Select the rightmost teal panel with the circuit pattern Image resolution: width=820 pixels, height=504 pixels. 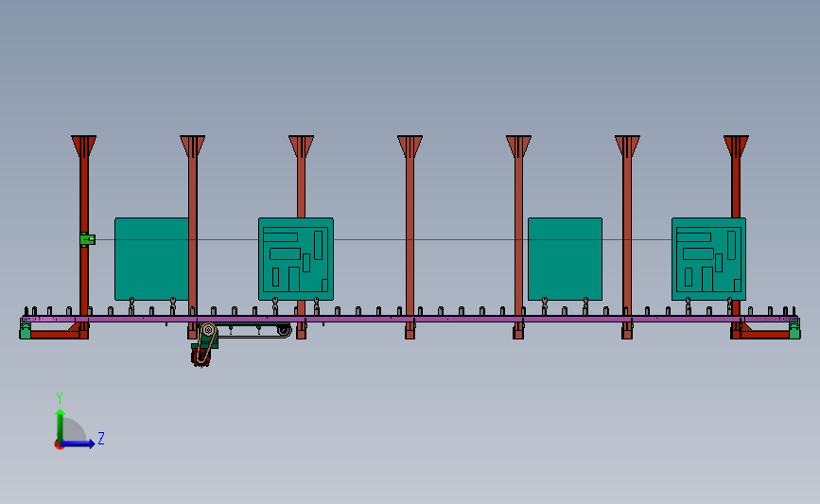coord(708,259)
